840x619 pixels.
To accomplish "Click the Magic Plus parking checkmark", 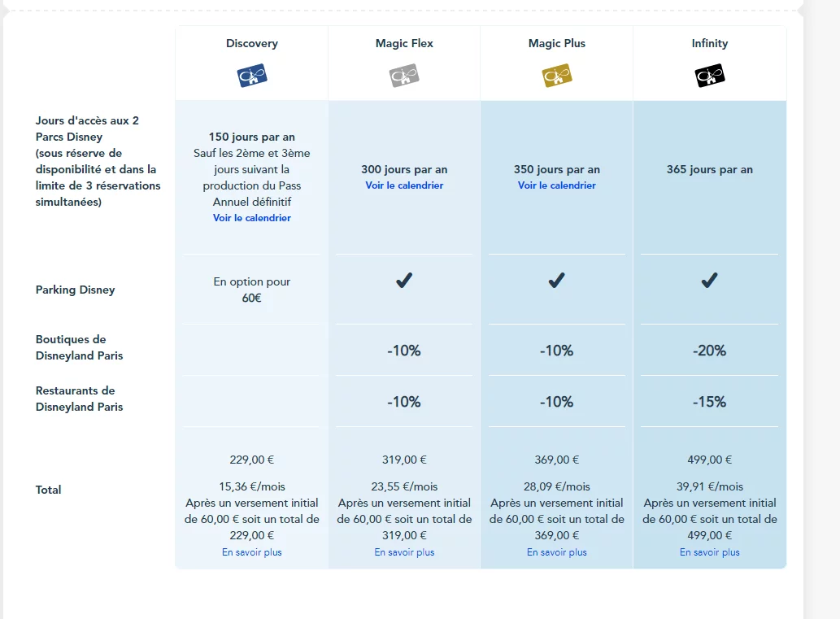I will coord(556,281).
